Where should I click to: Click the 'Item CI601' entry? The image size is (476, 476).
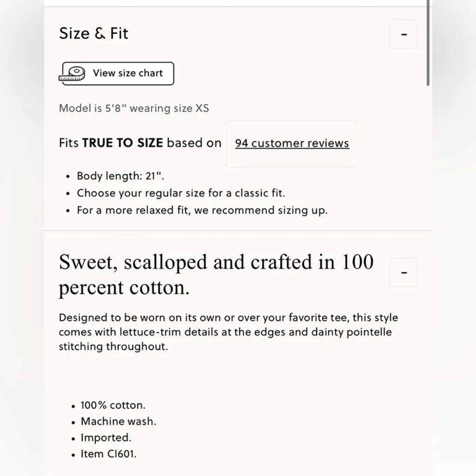109,454
